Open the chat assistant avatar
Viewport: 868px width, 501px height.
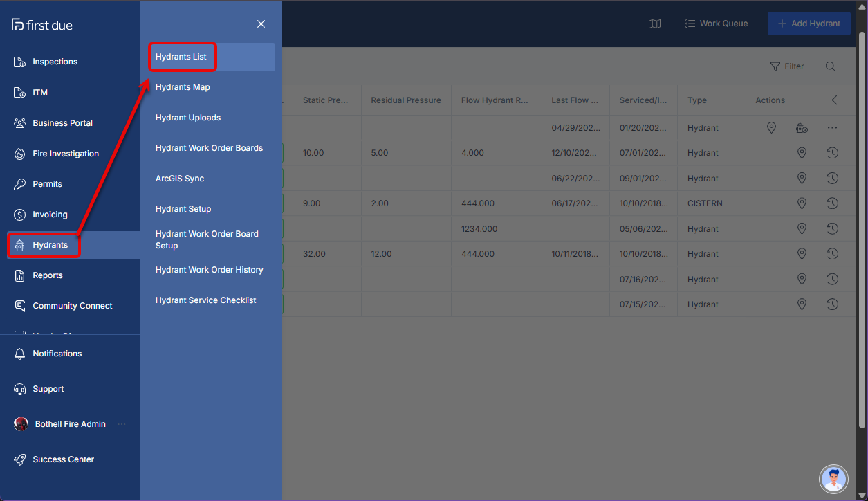pyautogui.click(x=833, y=479)
